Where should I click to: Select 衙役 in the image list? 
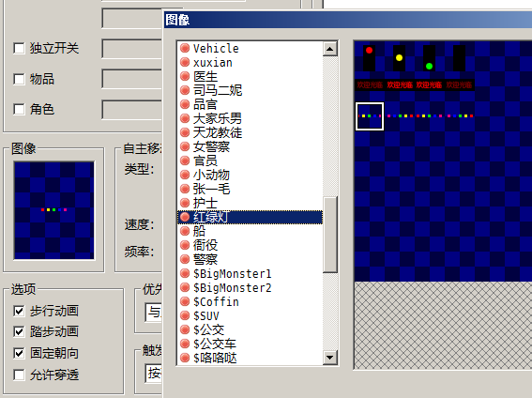tap(251, 245)
